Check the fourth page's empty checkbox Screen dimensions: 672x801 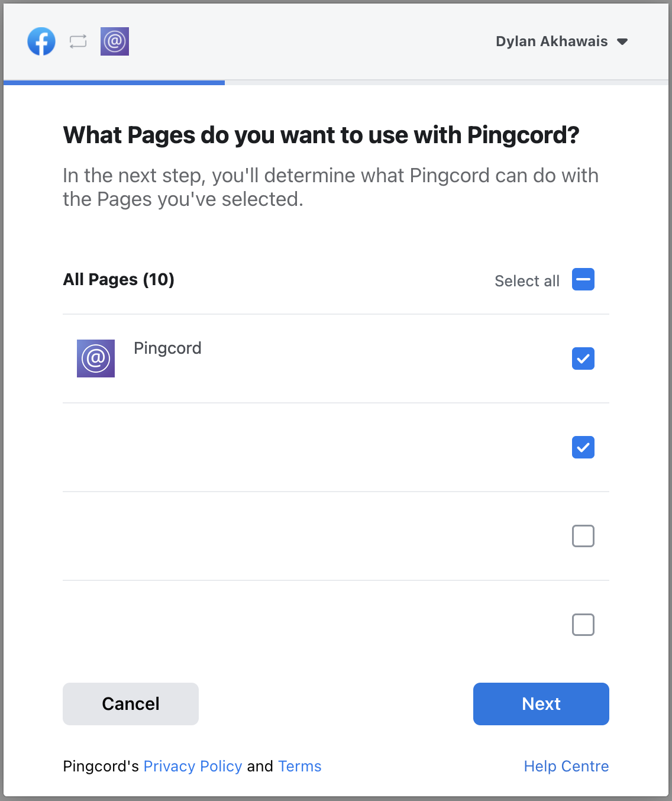tap(583, 625)
